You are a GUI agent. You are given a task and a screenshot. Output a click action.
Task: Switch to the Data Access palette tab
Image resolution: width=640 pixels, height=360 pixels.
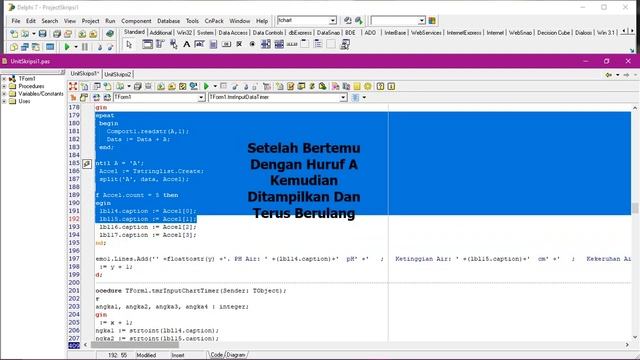[x=233, y=33]
